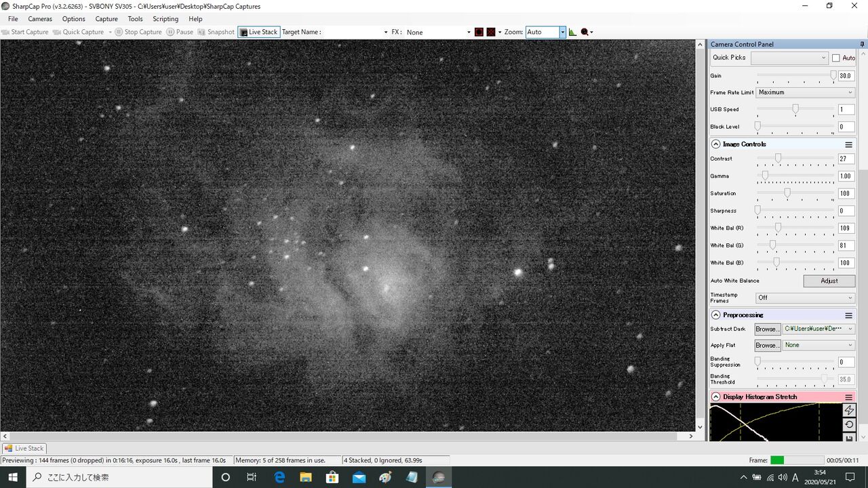Viewport: 868px width, 488px height.
Task: Click the red crosshatch selection-area icon
Action: (x=491, y=32)
